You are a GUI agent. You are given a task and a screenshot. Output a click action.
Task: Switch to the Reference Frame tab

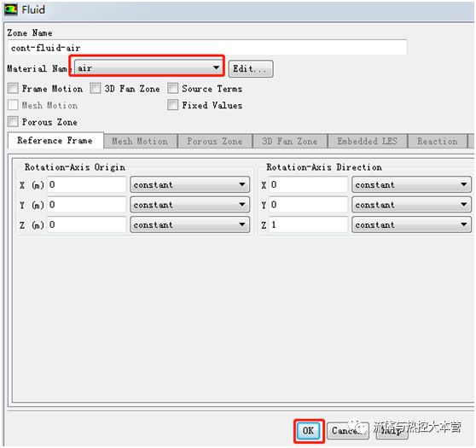click(55, 140)
